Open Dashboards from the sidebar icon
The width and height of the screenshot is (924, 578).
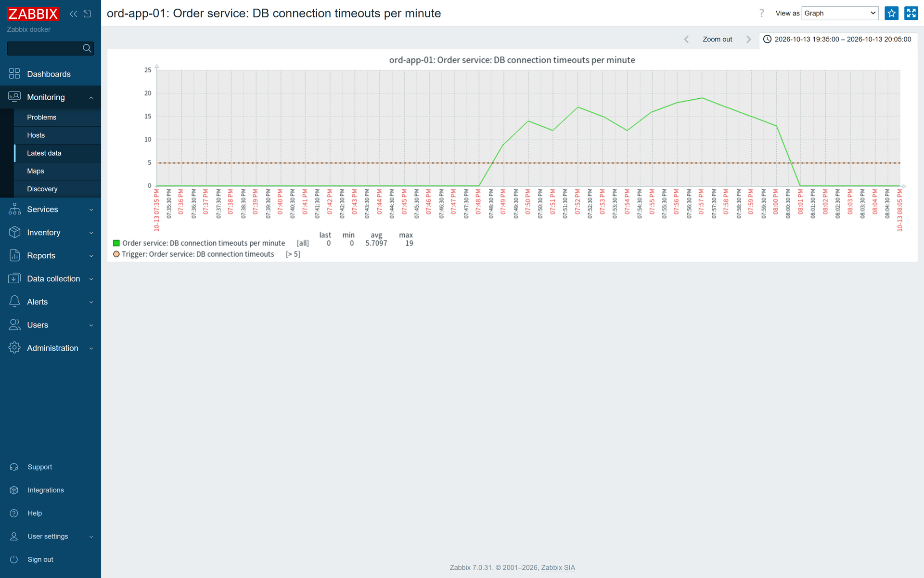coord(14,74)
